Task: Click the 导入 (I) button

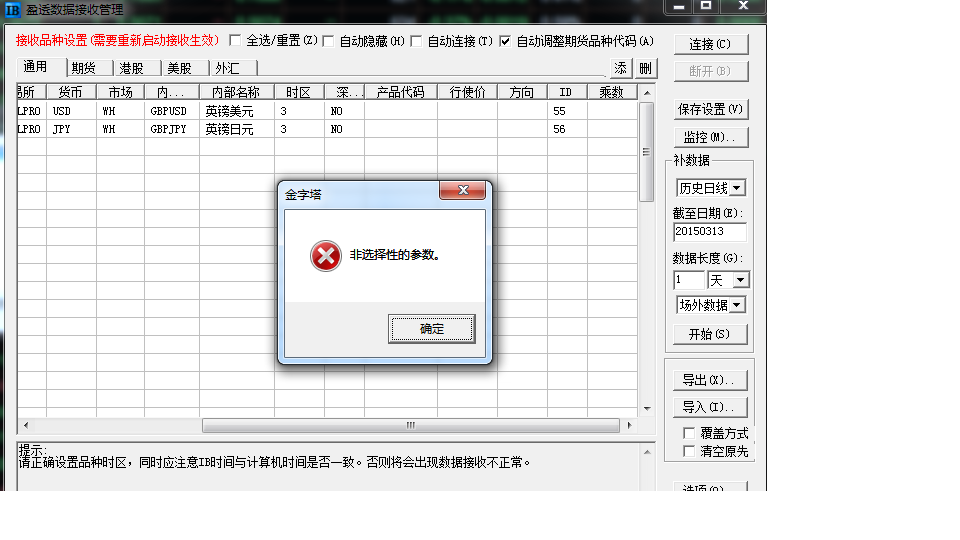Action: click(x=710, y=407)
